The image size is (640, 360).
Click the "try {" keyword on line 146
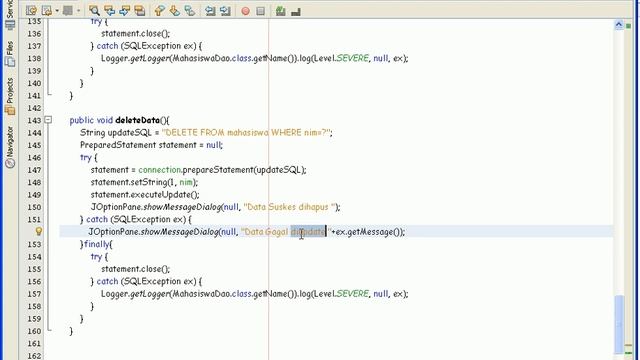[89, 158]
